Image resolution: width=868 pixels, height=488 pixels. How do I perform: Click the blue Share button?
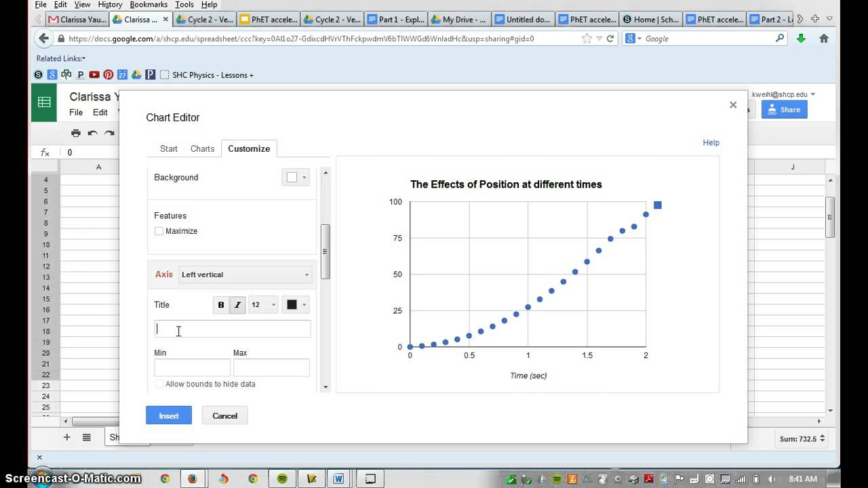click(785, 109)
